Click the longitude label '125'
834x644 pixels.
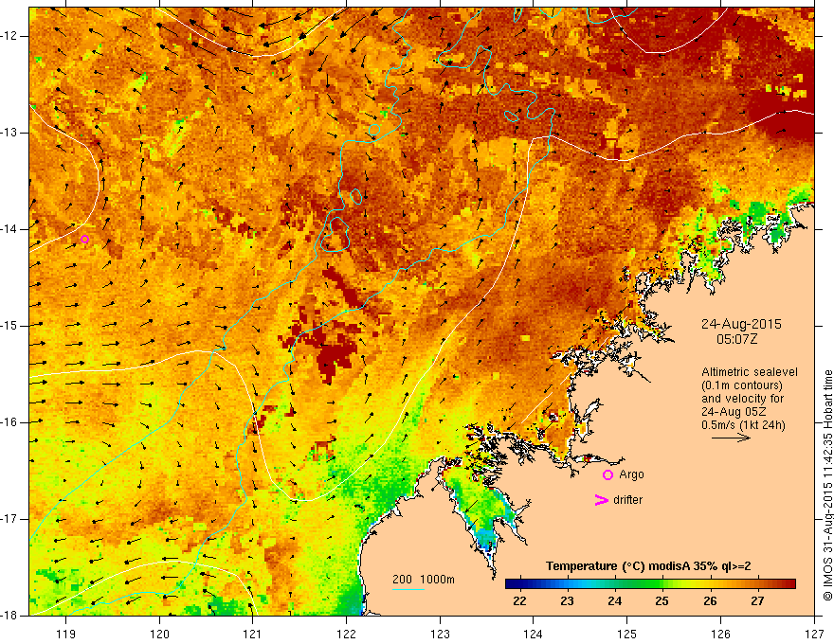point(627,634)
